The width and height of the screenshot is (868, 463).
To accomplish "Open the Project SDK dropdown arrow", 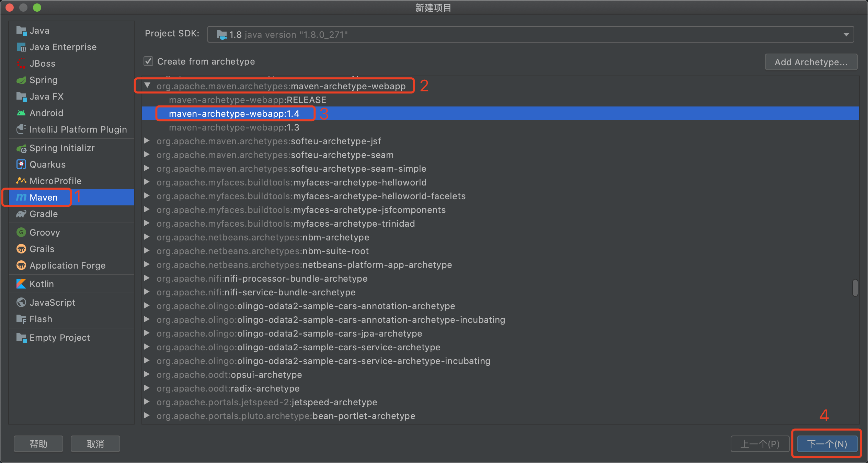I will 846,35.
